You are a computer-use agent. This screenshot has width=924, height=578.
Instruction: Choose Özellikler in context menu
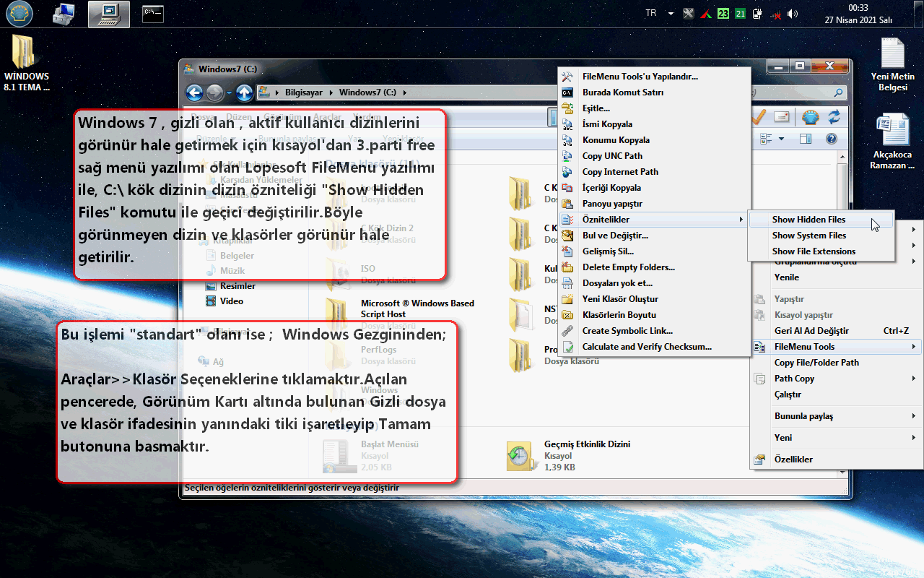point(836,460)
